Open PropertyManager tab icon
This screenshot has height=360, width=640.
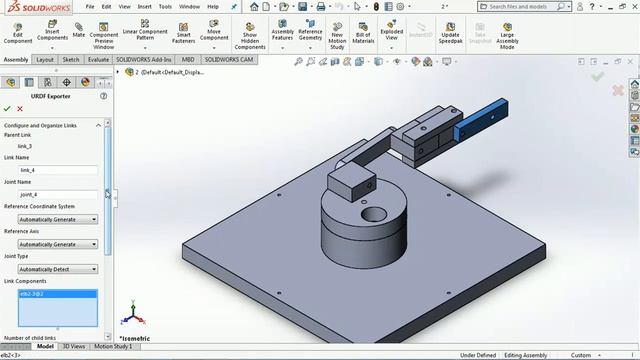29,82
